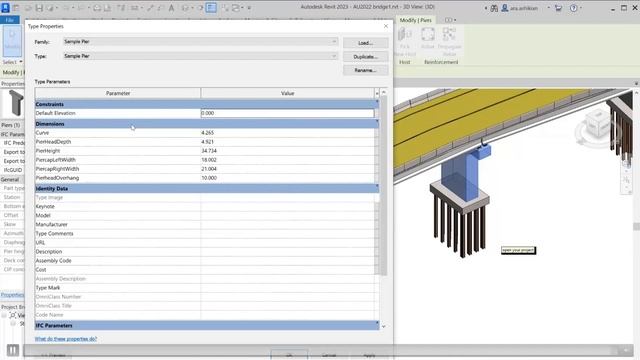Select the Curve value 4.265
Image resolution: width=640 pixels, height=360 pixels.
point(207,133)
